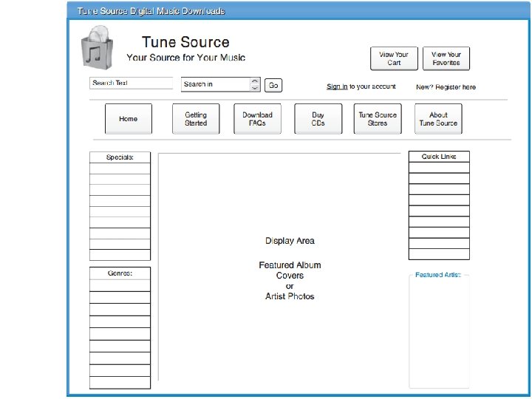Open the View Your Favorites button
Viewport: 532px width, 399px height.
click(446, 58)
